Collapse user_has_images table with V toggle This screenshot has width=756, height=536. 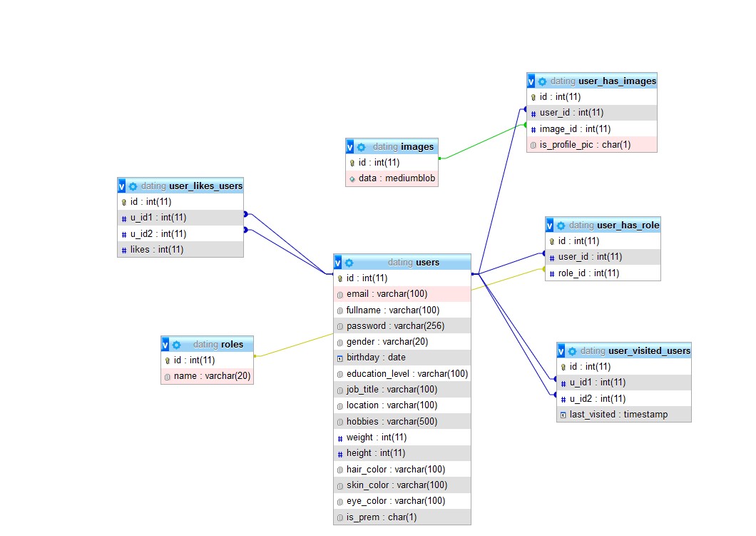[x=531, y=81]
